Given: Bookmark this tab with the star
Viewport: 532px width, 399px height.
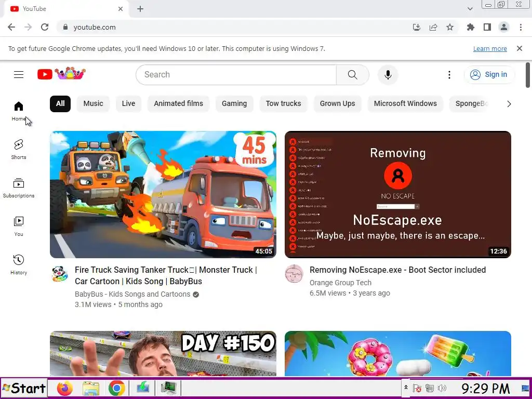Looking at the screenshot, I should point(450,27).
